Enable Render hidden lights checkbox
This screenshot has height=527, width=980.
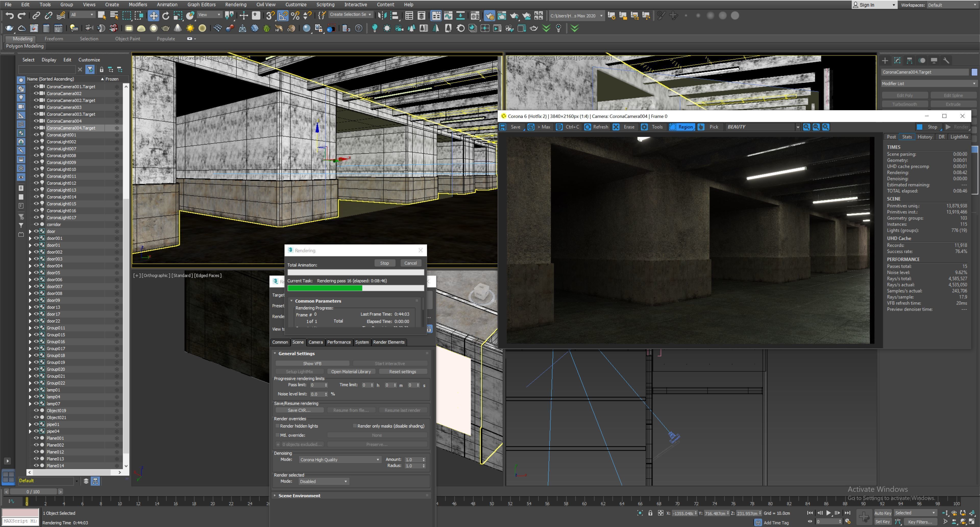tap(278, 426)
